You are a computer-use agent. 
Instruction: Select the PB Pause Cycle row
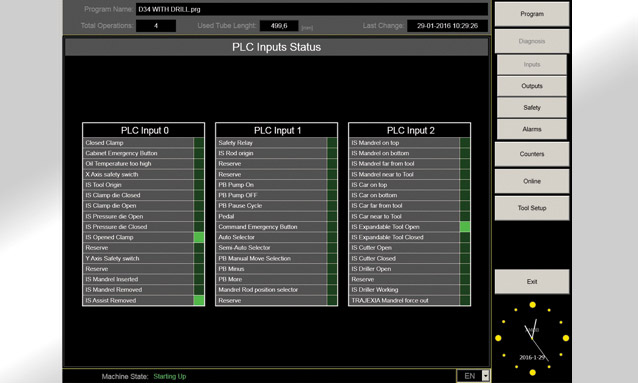[x=276, y=206]
